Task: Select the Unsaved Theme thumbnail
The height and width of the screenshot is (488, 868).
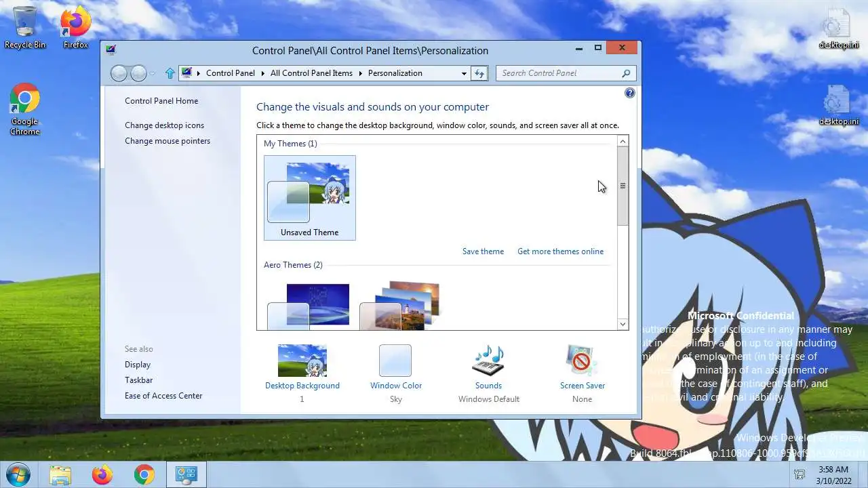Action: 310,198
